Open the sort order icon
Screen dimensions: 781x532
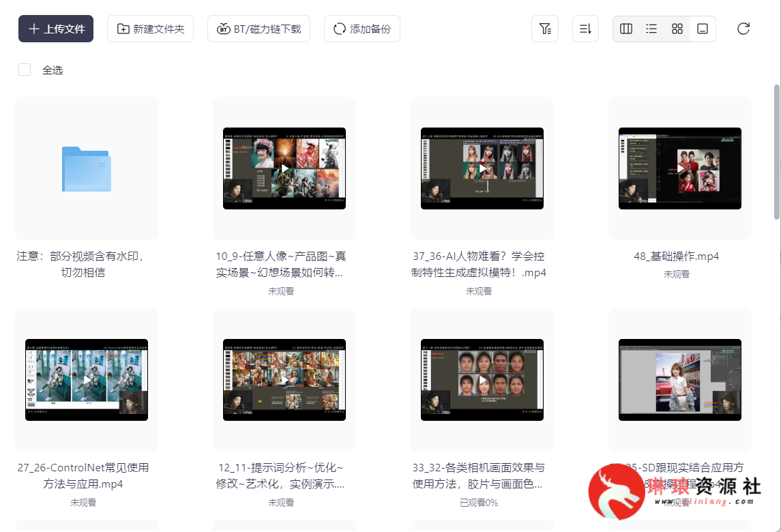coord(585,29)
